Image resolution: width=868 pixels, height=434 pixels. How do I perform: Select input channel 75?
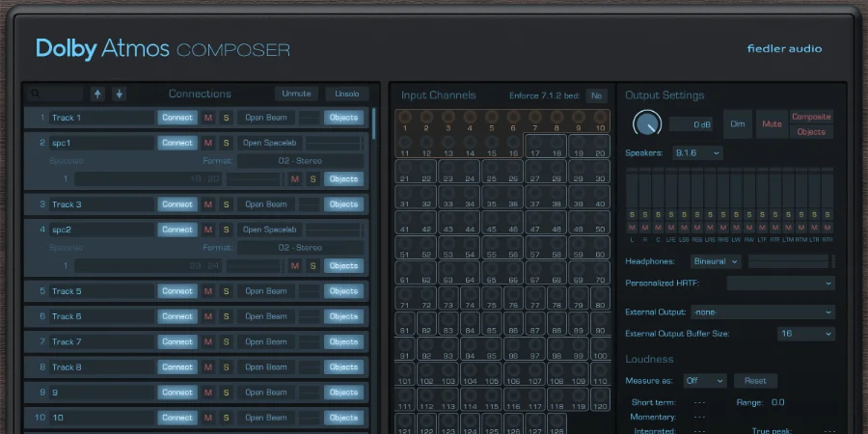tap(492, 298)
